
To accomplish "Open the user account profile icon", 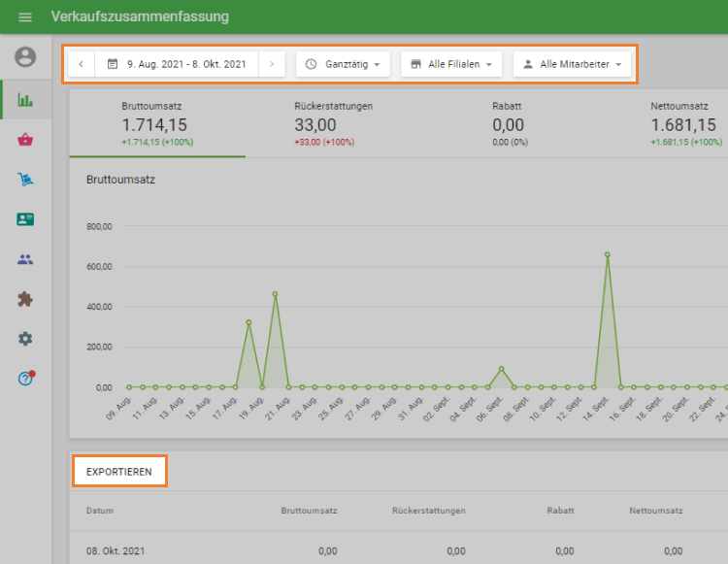I will click(25, 57).
